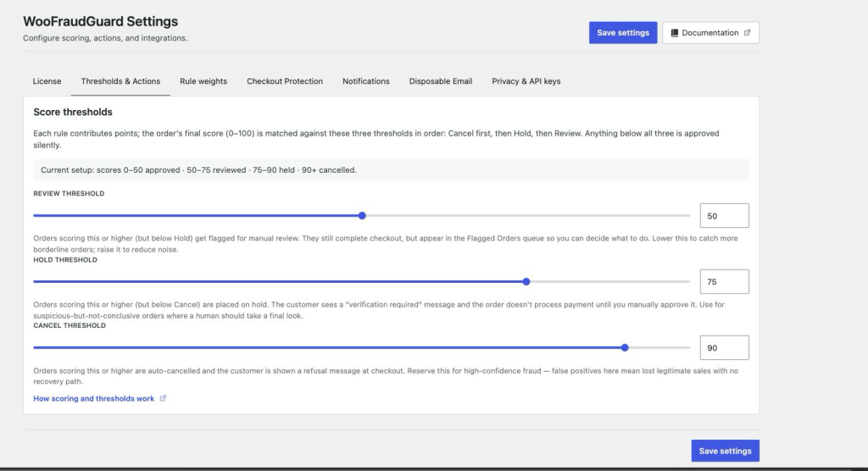Image resolution: width=868 pixels, height=471 pixels.
Task: Open the Privacy & API keys tab
Action: pos(526,81)
